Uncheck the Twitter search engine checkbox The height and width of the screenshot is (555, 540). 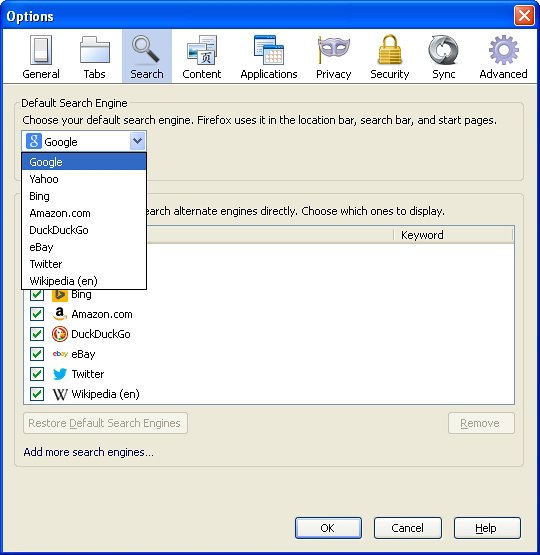pos(37,374)
